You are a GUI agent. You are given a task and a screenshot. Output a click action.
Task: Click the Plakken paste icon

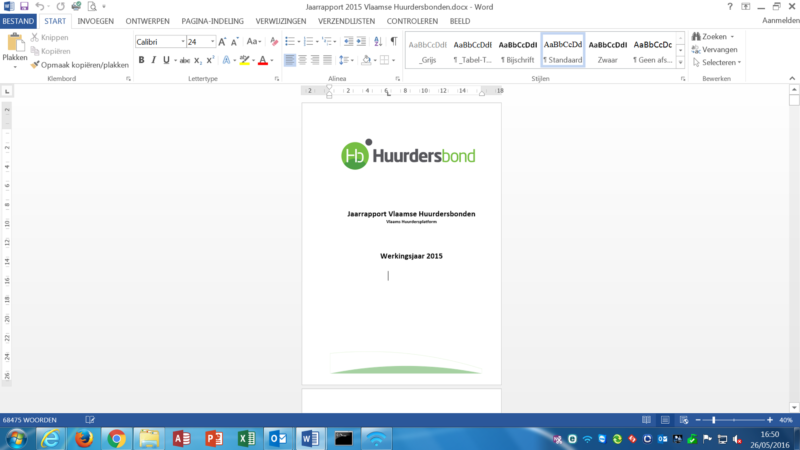pos(15,43)
